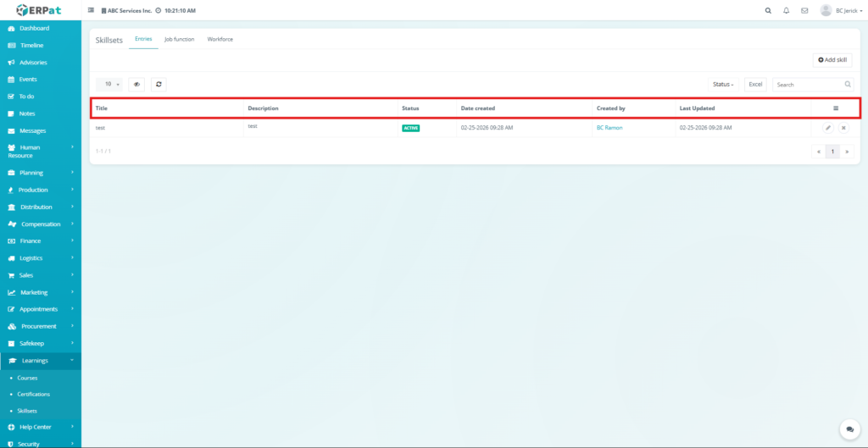Open the BC Ramon creator link

609,128
